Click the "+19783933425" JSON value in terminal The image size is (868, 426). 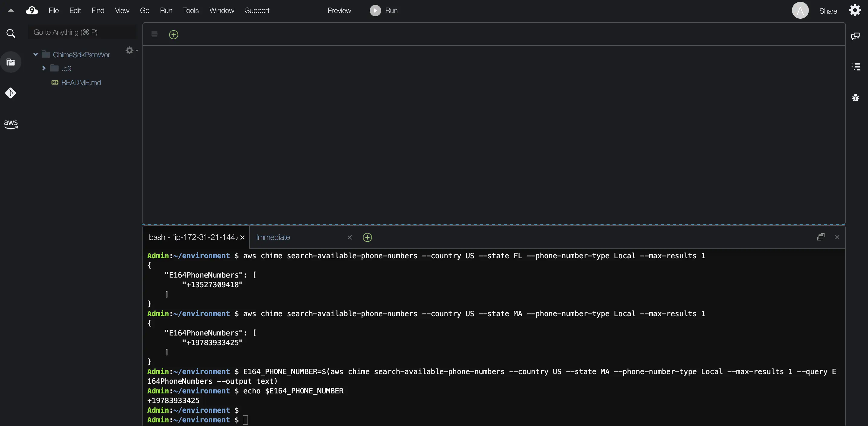212,342
